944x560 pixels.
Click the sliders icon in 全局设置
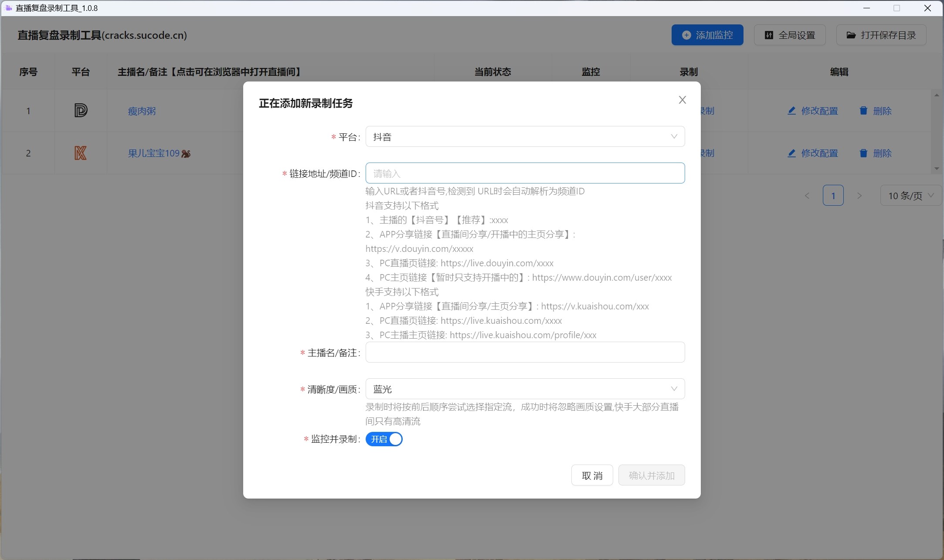[x=769, y=35]
